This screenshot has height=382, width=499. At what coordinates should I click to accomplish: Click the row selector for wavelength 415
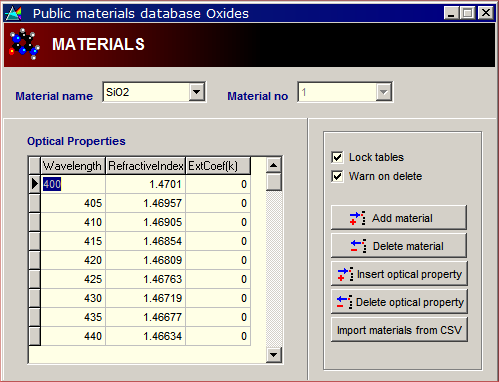[34, 241]
